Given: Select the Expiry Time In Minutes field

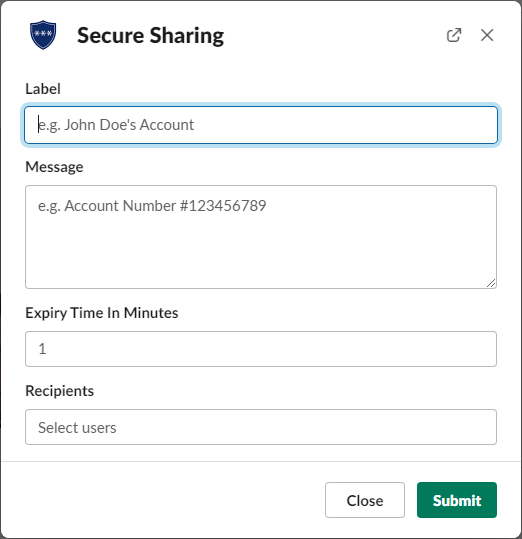Looking at the screenshot, I should coord(261,349).
